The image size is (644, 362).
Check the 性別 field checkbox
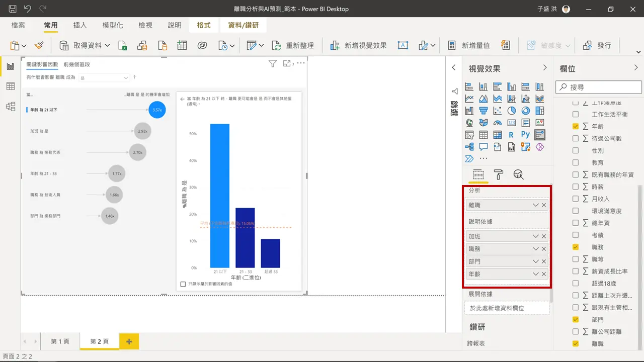click(x=576, y=150)
